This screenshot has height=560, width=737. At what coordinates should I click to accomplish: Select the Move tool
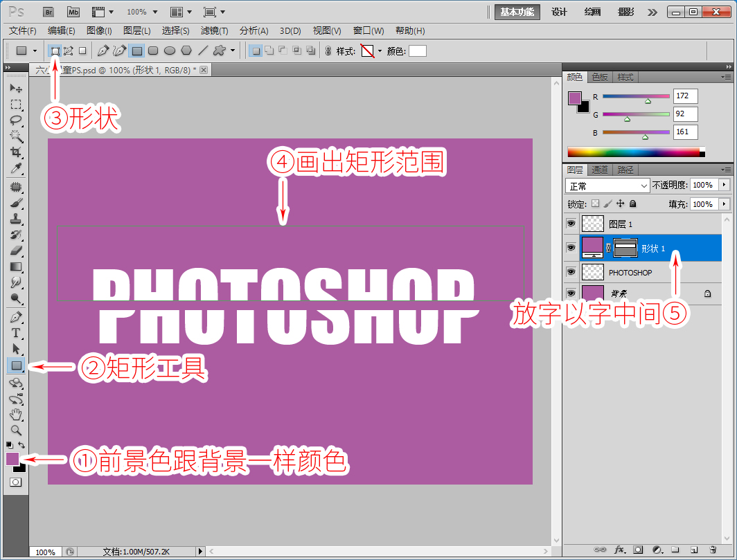click(x=16, y=89)
